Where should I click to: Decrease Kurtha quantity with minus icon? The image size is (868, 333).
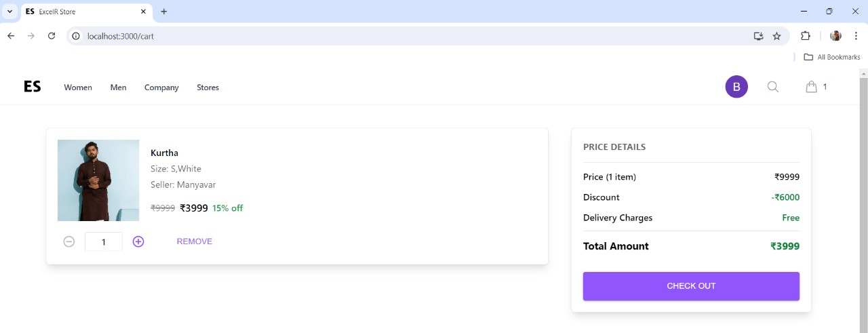[x=69, y=241]
